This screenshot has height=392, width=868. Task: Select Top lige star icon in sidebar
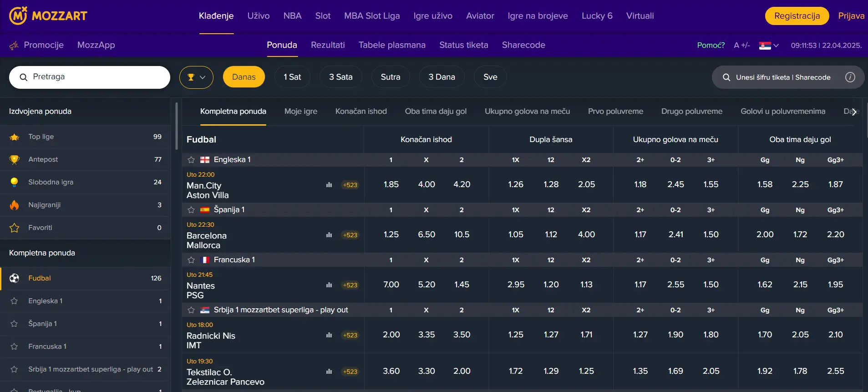15,137
